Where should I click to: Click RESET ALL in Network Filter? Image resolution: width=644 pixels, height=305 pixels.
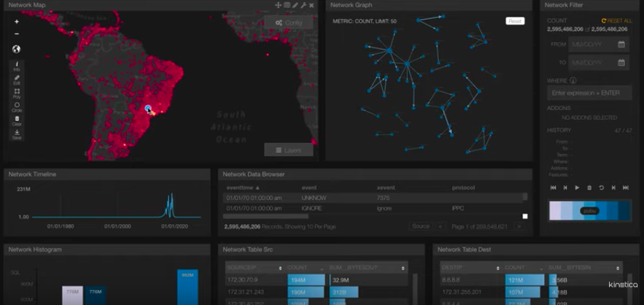pyautogui.click(x=617, y=21)
